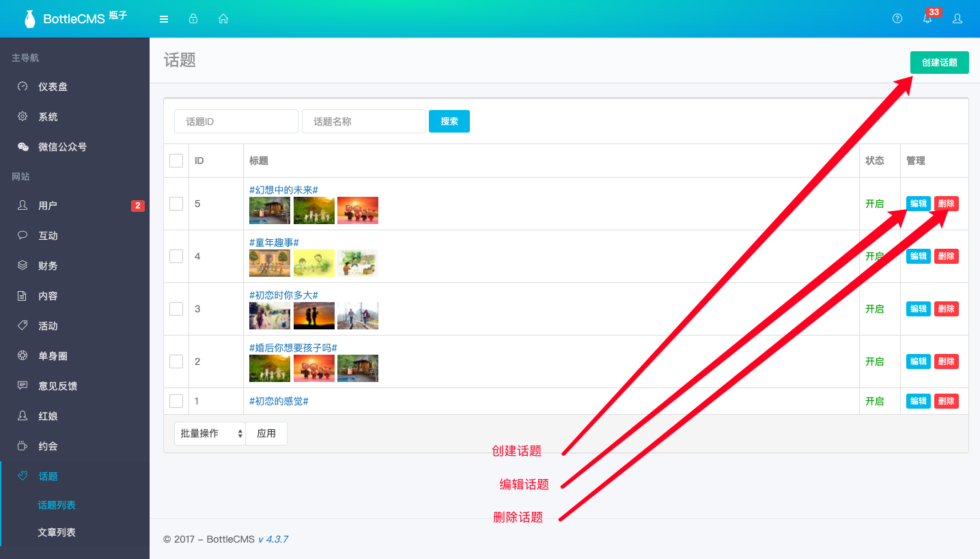Open the #婚后你想要孩子吗# topic link

[x=294, y=348]
